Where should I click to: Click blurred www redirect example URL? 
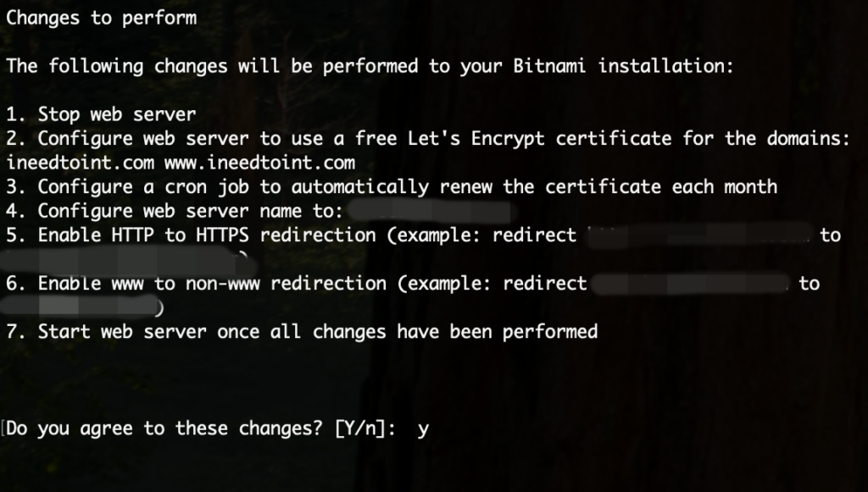(x=690, y=285)
